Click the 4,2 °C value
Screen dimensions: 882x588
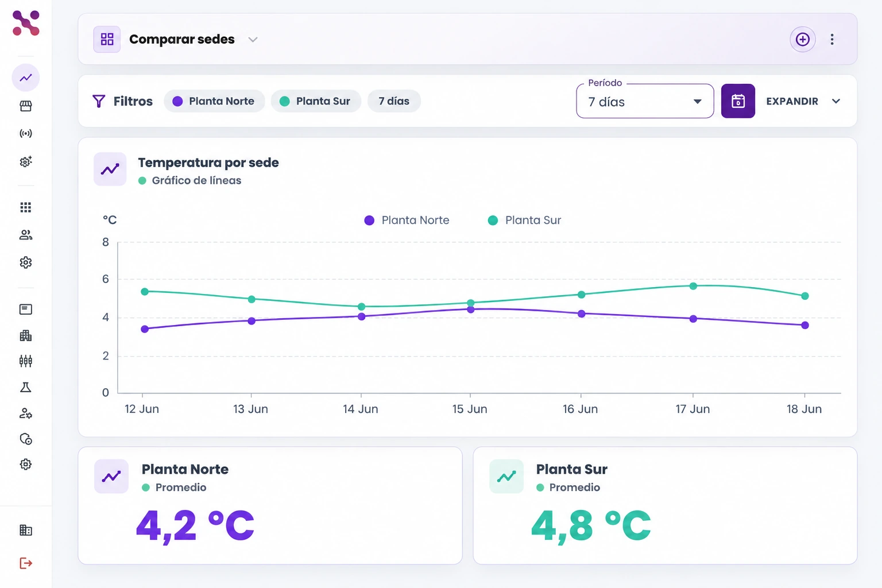195,526
